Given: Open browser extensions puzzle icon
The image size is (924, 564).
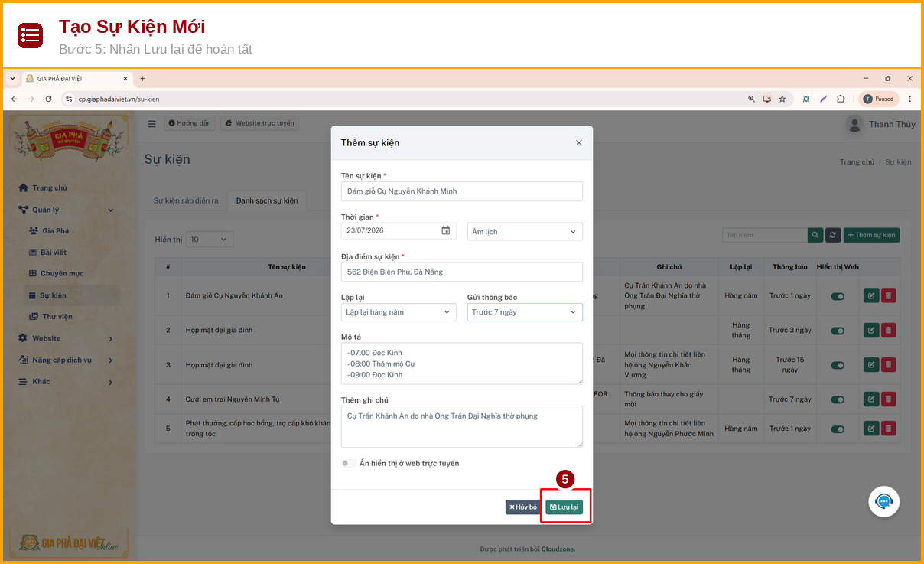Looking at the screenshot, I should coord(841,99).
